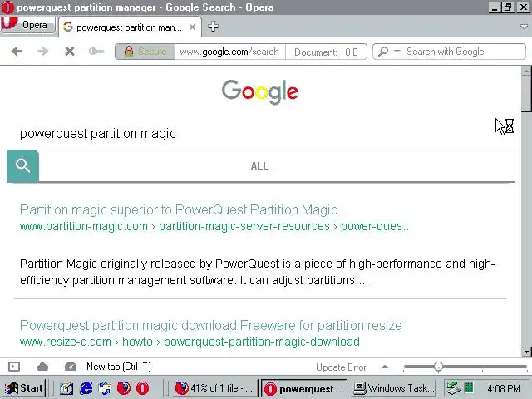This screenshot has width=532, height=399.
Task: Go forward with the Forward arrow
Action: coord(42,52)
